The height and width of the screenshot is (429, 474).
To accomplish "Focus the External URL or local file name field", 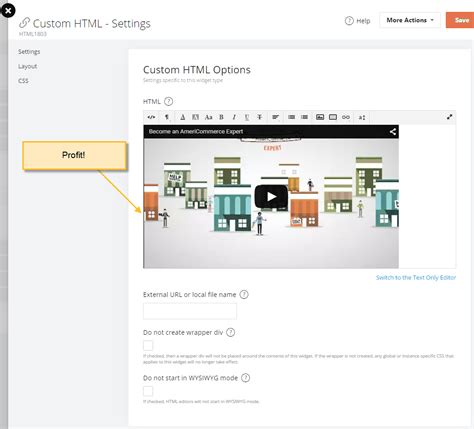I will (x=190, y=311).
